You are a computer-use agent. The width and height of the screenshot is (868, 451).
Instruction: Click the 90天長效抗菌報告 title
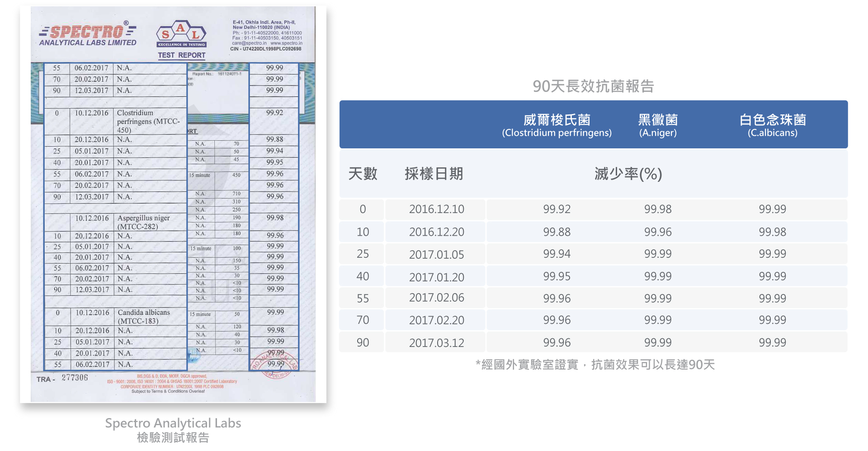click(593, 86)
